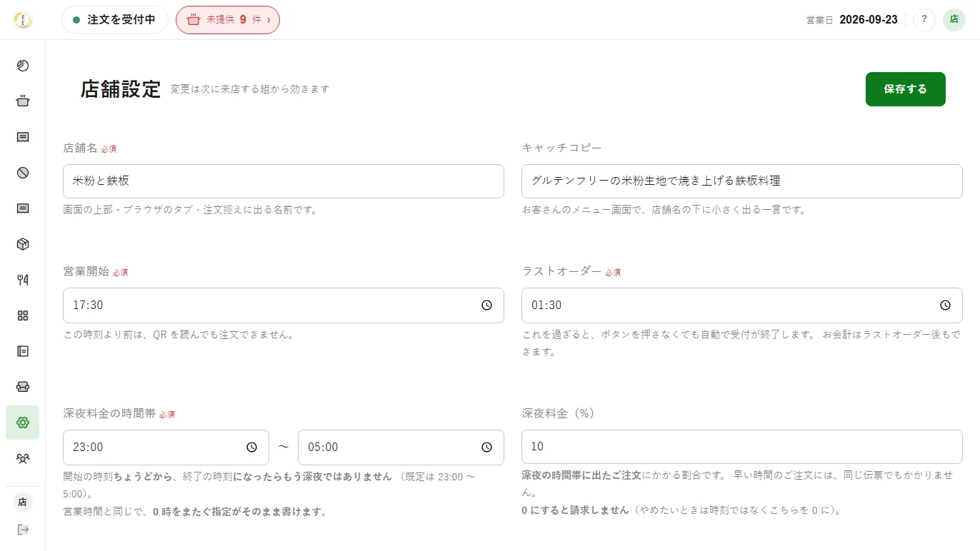Toggle the 注文を受付中 order status pill

(x=115, y=20)
